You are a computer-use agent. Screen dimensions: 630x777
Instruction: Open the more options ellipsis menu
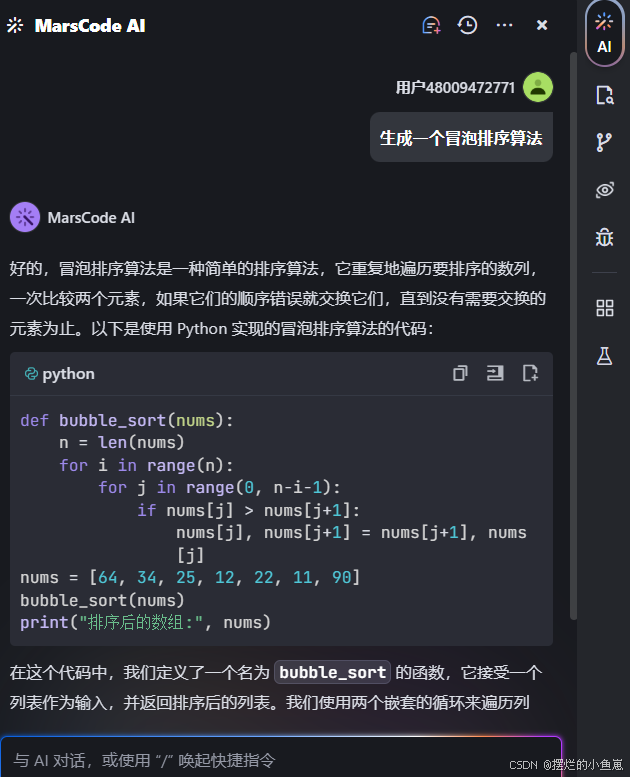[504, 25]
